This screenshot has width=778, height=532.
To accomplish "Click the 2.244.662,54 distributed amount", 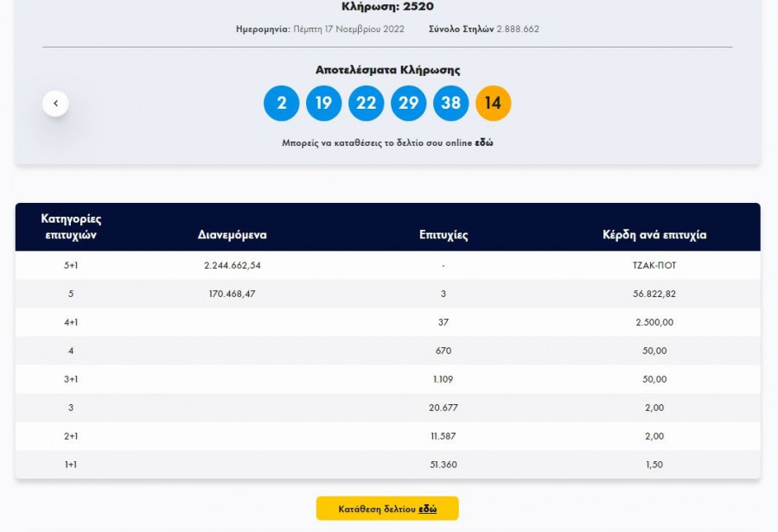I will [x=233, y=265].
